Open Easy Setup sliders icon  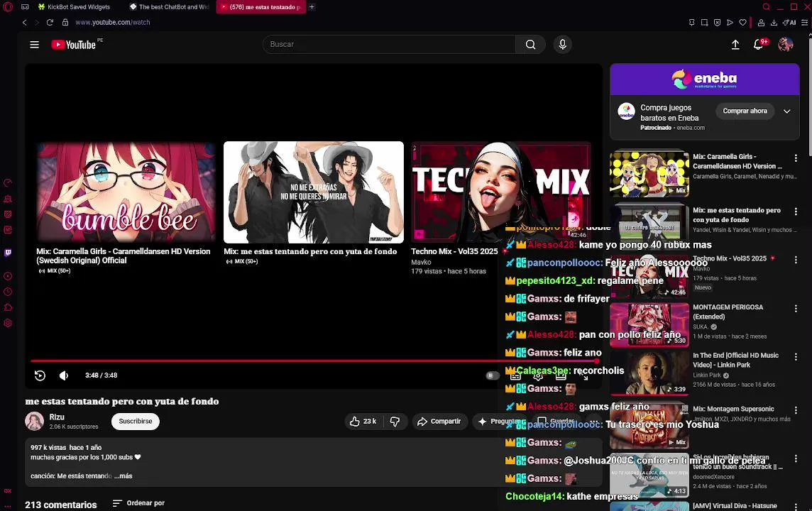coord(804,22)
